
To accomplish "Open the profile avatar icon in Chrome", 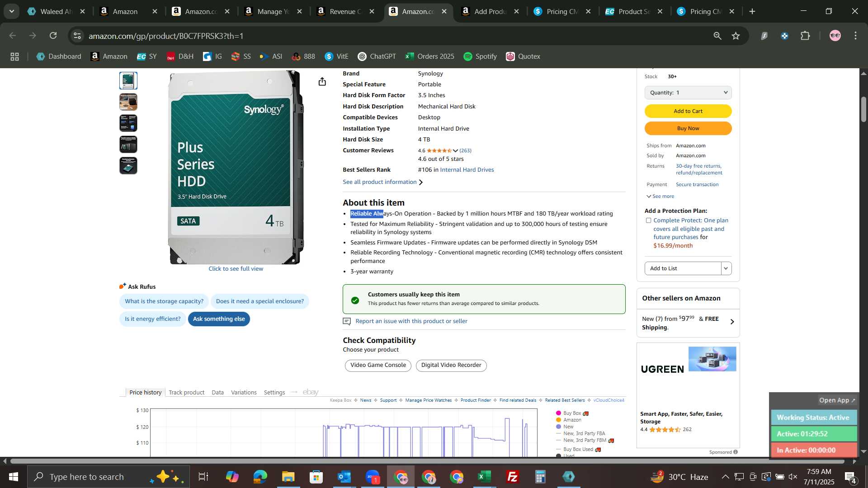I will [835, 36].
